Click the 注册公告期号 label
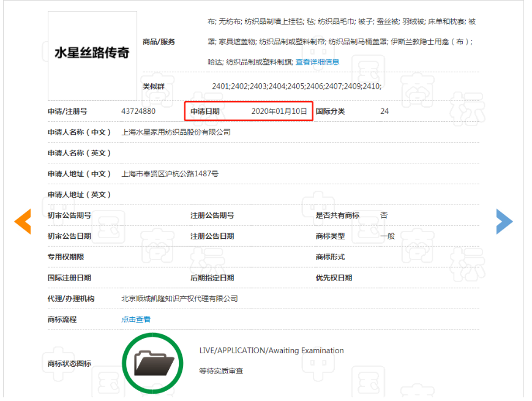This screenshot has width=532, height=401. click(212, 215)
